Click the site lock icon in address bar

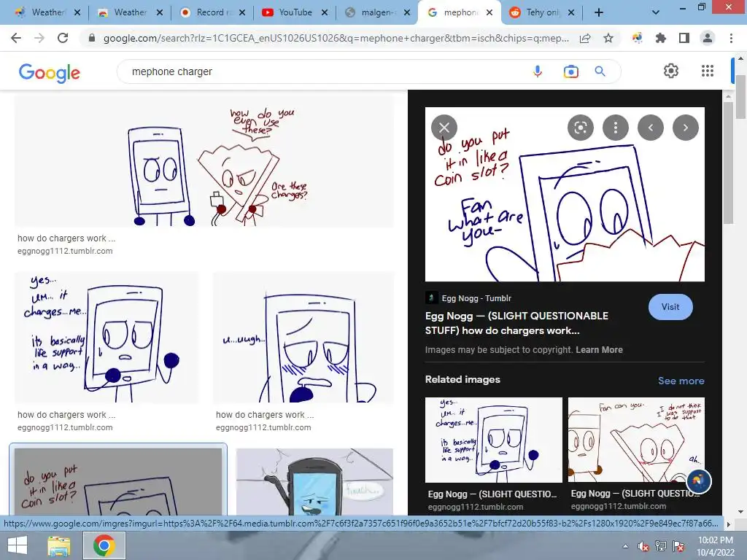pos(92,38)
